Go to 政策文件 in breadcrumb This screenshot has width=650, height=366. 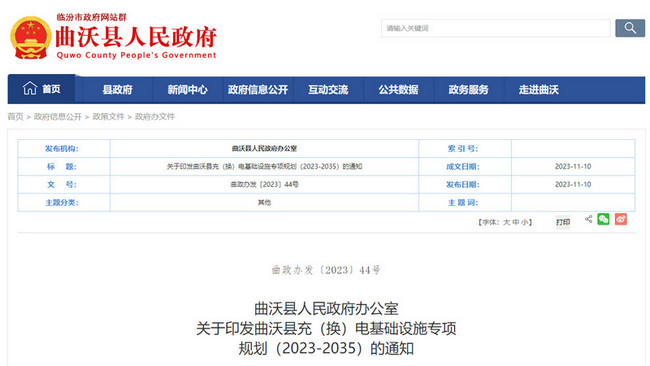(108, 116)
